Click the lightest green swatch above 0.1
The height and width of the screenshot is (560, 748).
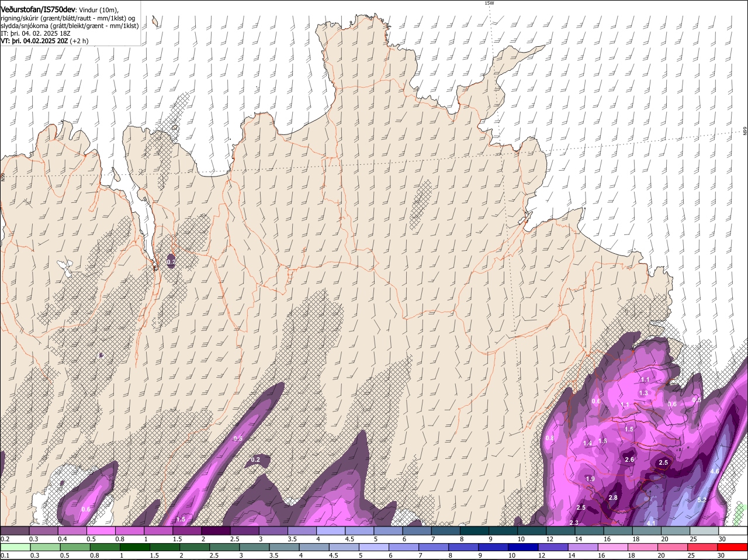pos(15,547)
